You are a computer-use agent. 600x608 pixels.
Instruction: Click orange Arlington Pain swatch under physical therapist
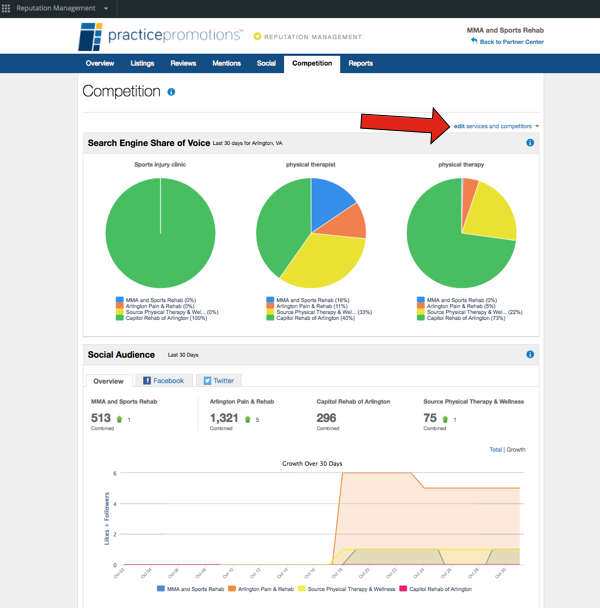(x=270, y=306)
